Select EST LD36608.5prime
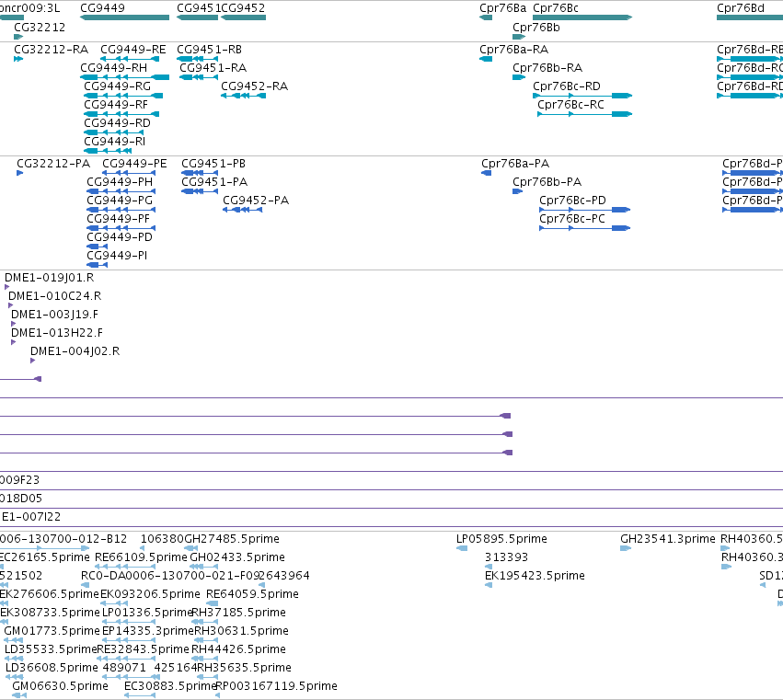The height and width of the screenshot is (700, 783). point(52,669)
